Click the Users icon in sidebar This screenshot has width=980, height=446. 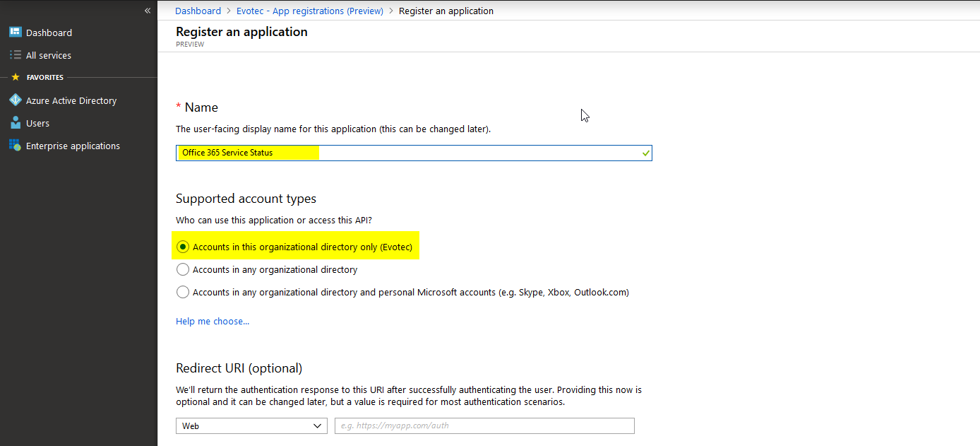15,123
